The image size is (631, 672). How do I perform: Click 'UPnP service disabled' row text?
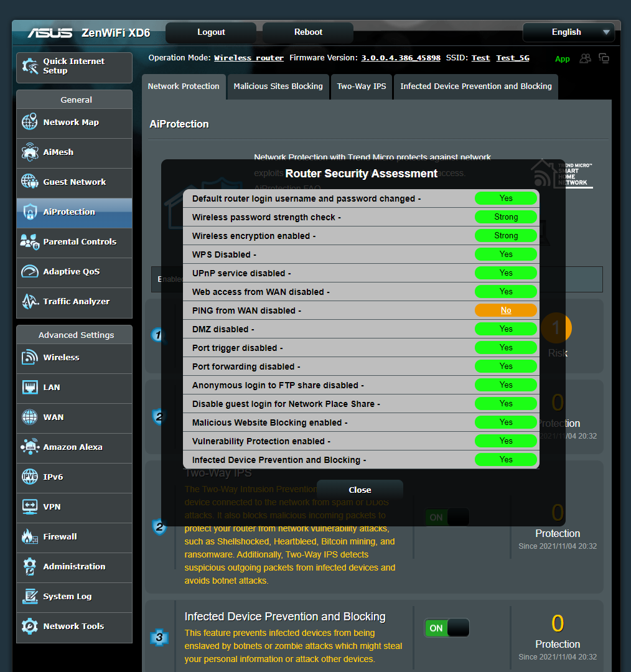click(242, 273)
